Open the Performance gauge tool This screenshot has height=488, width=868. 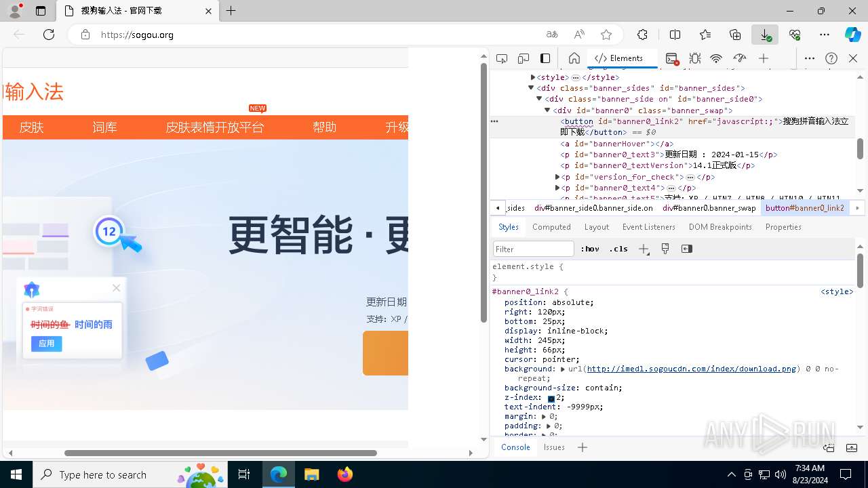(x=740, y=58)
